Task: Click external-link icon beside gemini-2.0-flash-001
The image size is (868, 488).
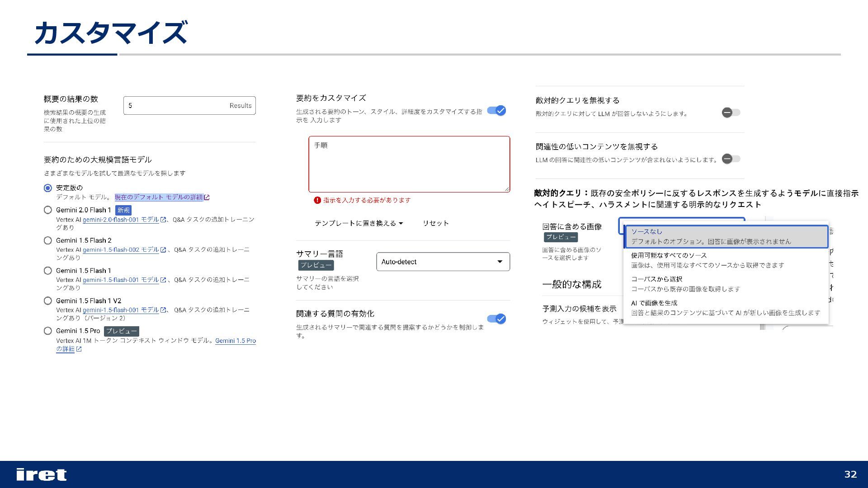Action: click(x=163, y=220)
